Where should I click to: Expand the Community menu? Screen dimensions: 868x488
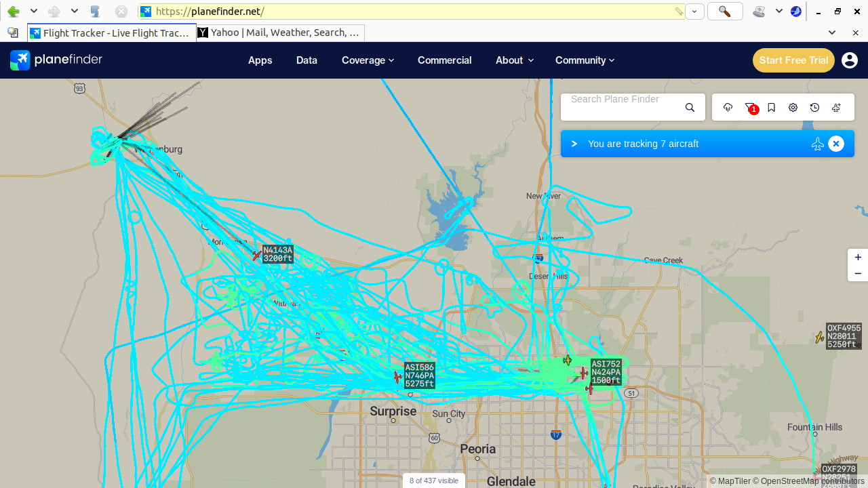point(585,60)
